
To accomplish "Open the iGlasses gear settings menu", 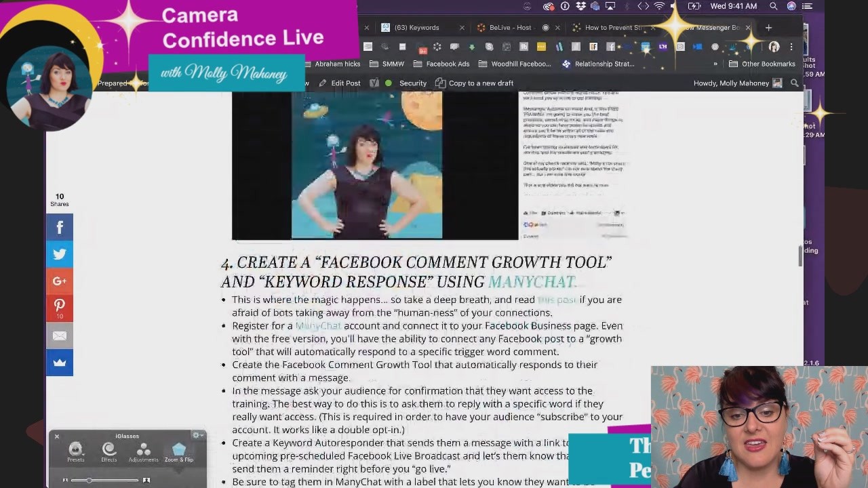I will coord(197,436).
